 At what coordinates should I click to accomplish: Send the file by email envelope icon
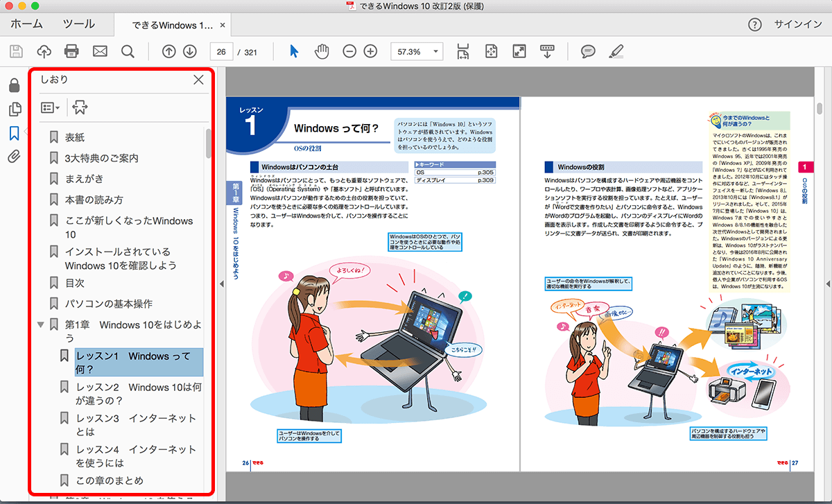[x=100, y=51]
